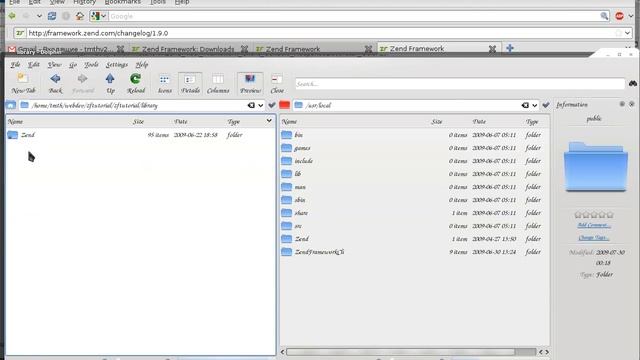Switch to Zend Framework: Downloads browser tab
This screenshot has height=360, width=640.
pyautogui.click(x=188, y=49)
